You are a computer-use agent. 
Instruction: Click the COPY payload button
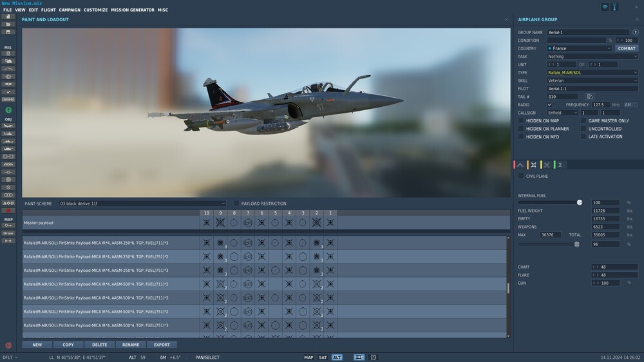tap(68, 345)
